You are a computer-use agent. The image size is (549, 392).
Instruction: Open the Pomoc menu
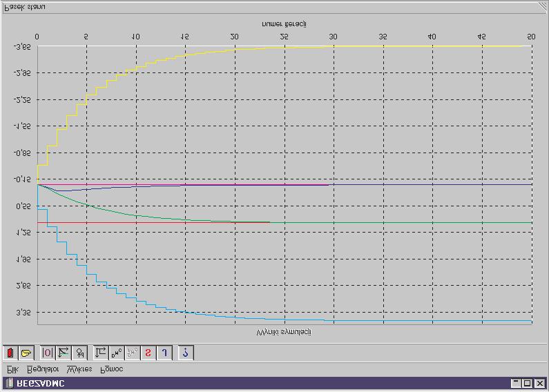point(111,369)
